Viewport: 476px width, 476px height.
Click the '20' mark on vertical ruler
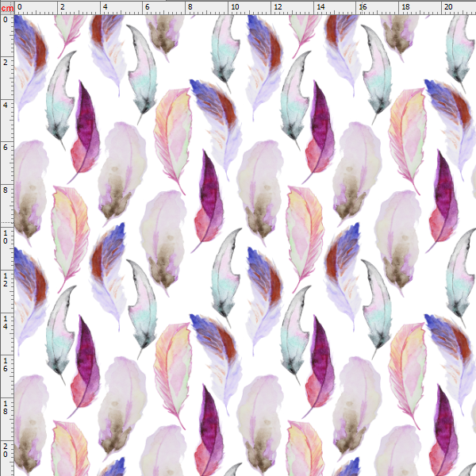click(x=6, y=450)
